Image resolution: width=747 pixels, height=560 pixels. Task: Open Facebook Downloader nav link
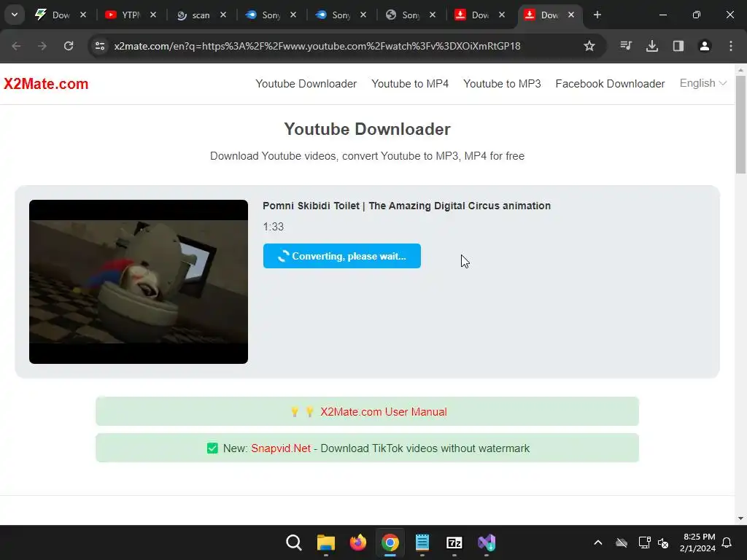click(x=611, y=84)
